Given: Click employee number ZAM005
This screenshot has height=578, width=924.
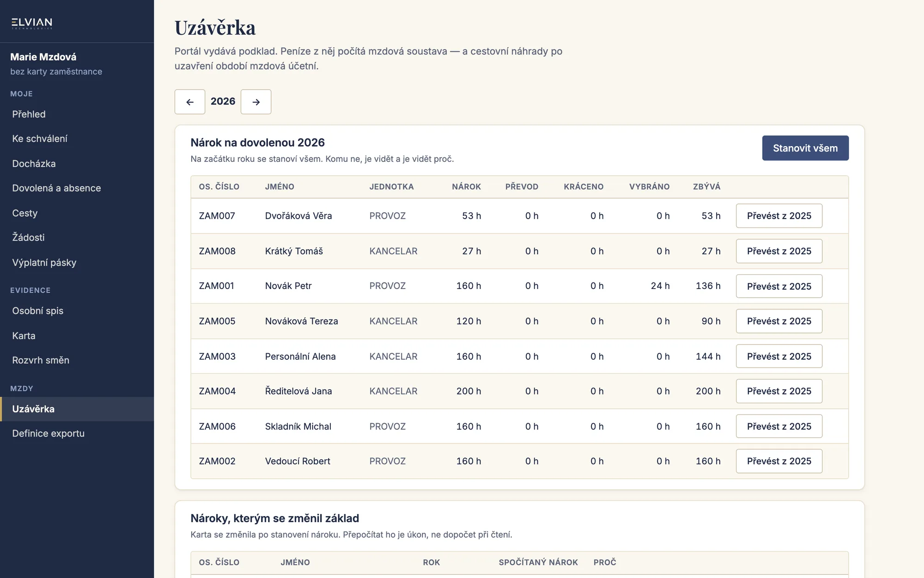Looking at the screenshot, I should 217,321.
